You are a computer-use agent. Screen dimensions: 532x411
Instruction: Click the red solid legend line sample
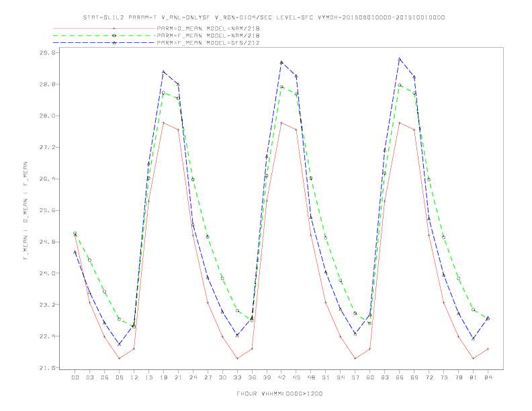click(x=104, y=28)
